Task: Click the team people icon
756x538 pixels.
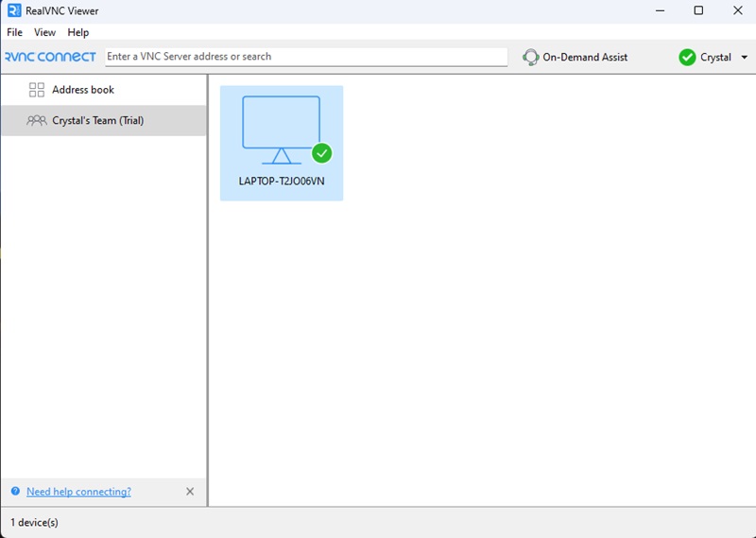Action: (37, 121)
